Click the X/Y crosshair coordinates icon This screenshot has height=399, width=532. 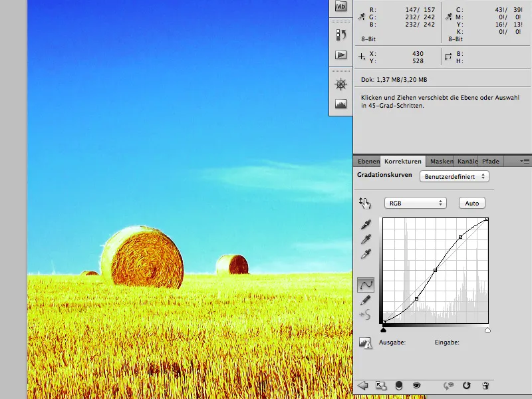click(362, 57)
